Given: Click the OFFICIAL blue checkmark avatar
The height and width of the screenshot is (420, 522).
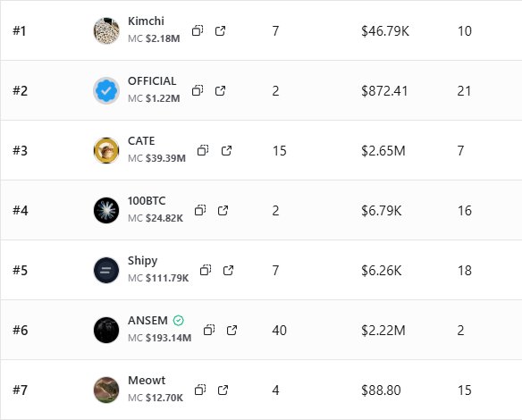Looking at the screenshot, I should (106, 90).
